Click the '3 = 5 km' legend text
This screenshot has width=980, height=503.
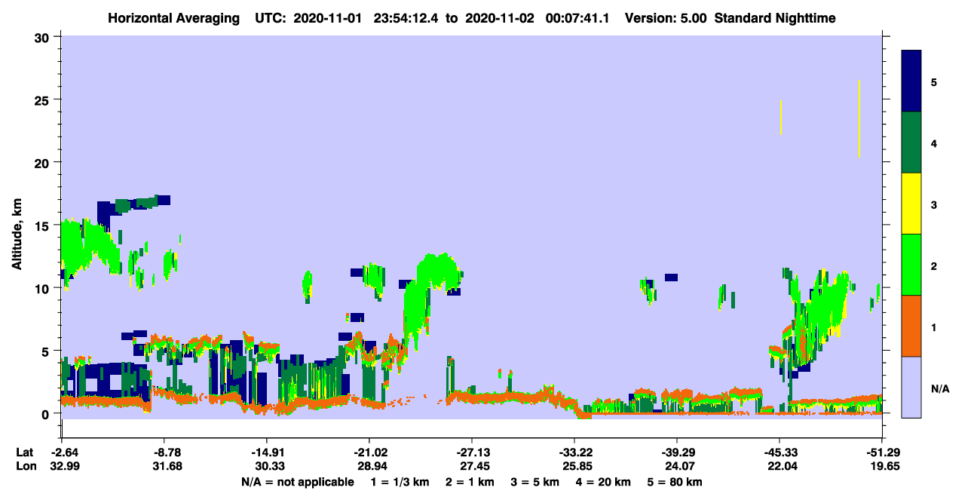[536, 482]
